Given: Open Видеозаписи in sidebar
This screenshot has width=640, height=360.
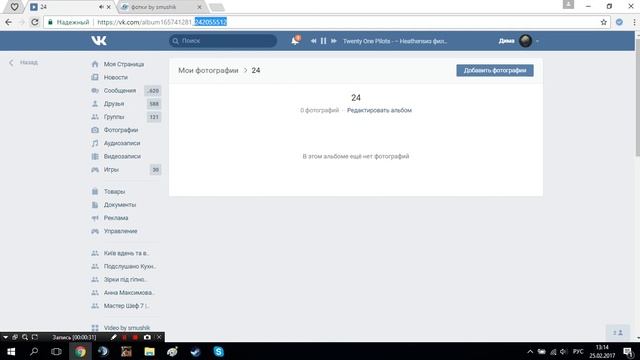Looking at the screenshot, I should coord(122,156).
